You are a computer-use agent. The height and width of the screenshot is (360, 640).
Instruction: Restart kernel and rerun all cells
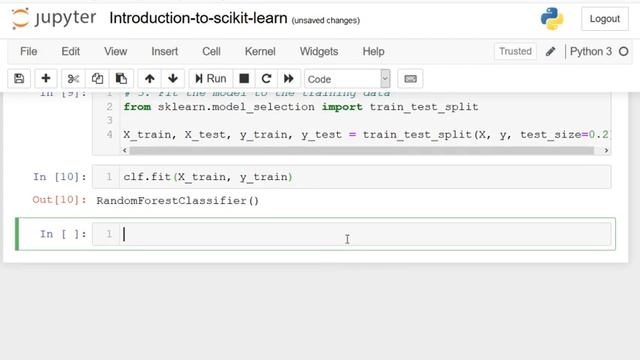tap(289, 79)
